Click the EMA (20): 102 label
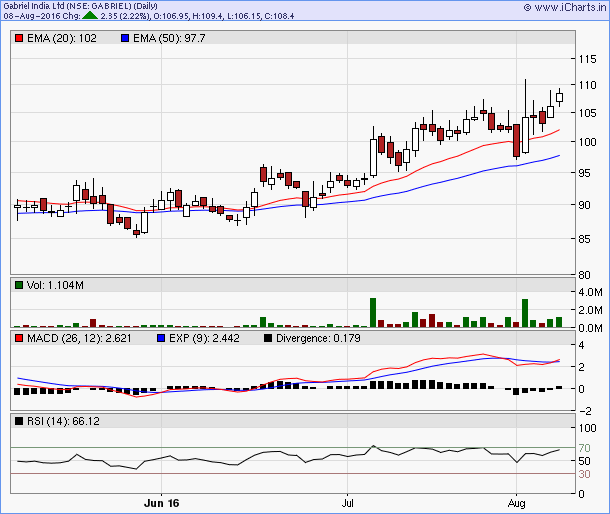This screenshot has width=610, height=514. (62, 38)
